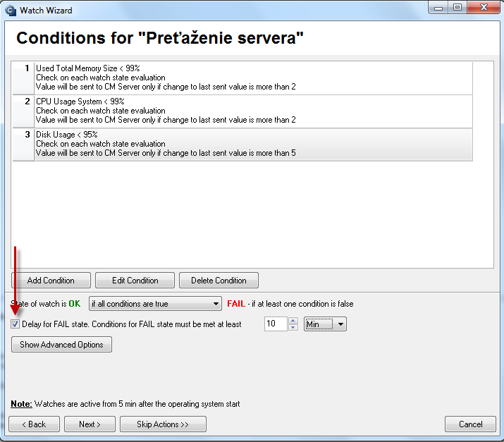Proceed with the Next > button
This screenshot has width=504, height=442.
[x=90, y=424]
